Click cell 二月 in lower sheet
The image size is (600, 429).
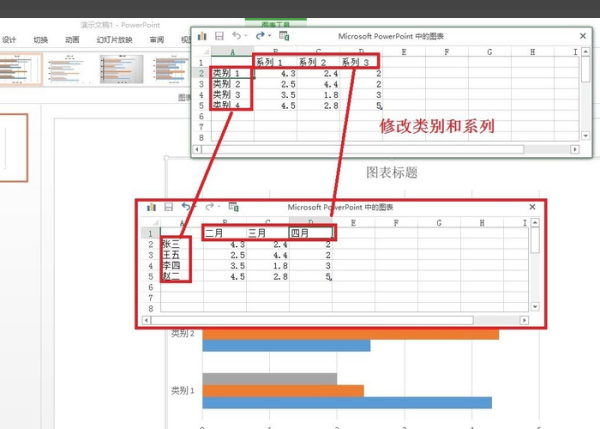(x=225, y=233)
